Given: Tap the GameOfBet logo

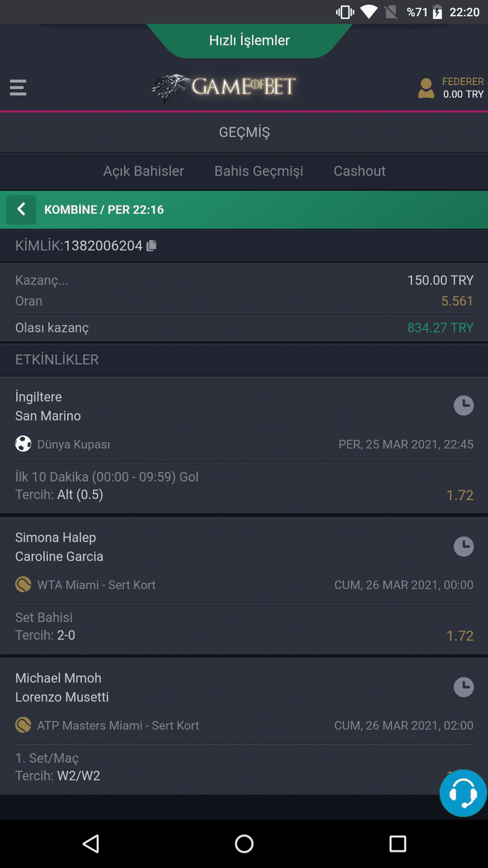Looking at the screenshot, I should [x=224, y=87].
